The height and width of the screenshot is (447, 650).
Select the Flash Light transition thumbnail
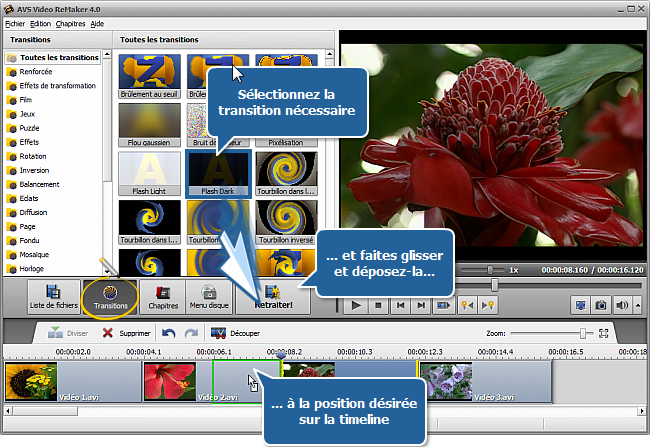149,172
